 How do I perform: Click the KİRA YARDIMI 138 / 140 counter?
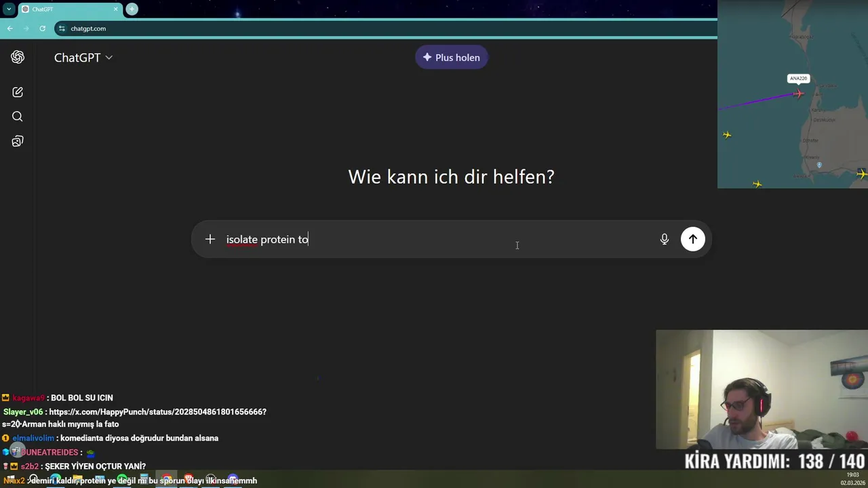click(x=774, y=462)
